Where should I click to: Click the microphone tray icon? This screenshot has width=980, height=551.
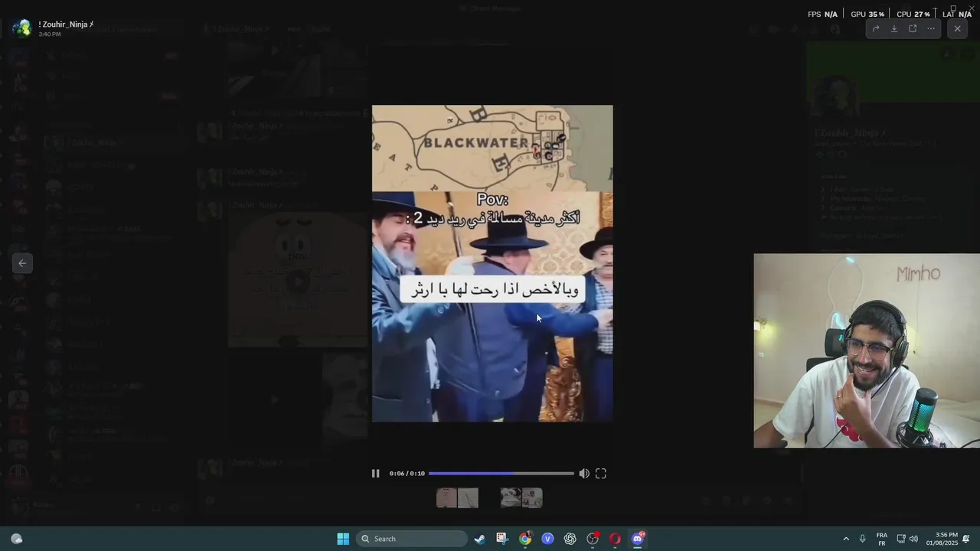pyautogui.click(x=863, y=539)
